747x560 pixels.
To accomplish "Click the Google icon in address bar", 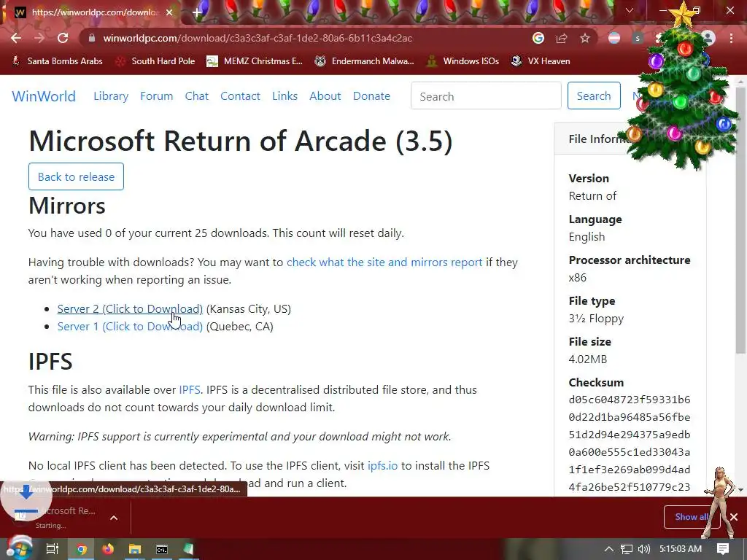I will pos(538,38).
